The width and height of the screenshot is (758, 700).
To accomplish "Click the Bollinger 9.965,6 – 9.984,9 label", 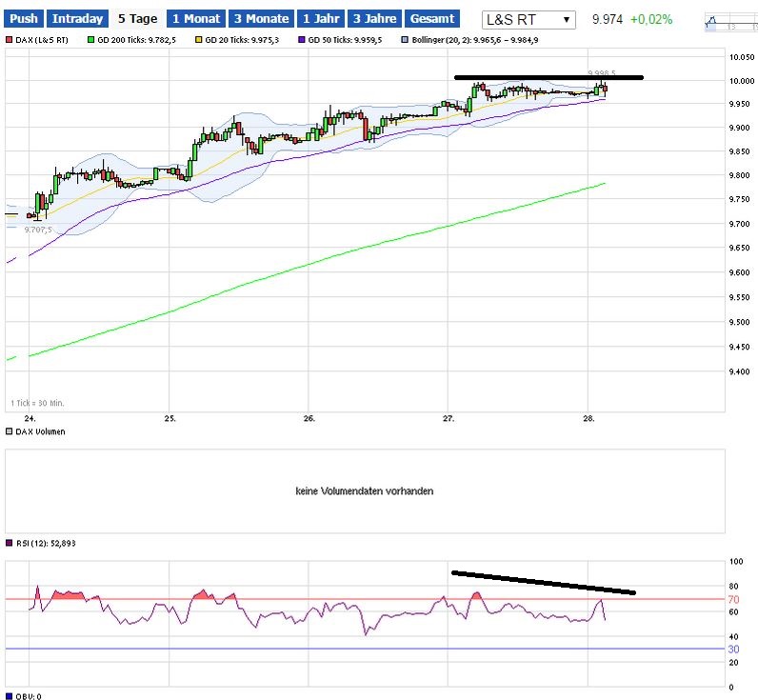I will click(x=475, y=40).
